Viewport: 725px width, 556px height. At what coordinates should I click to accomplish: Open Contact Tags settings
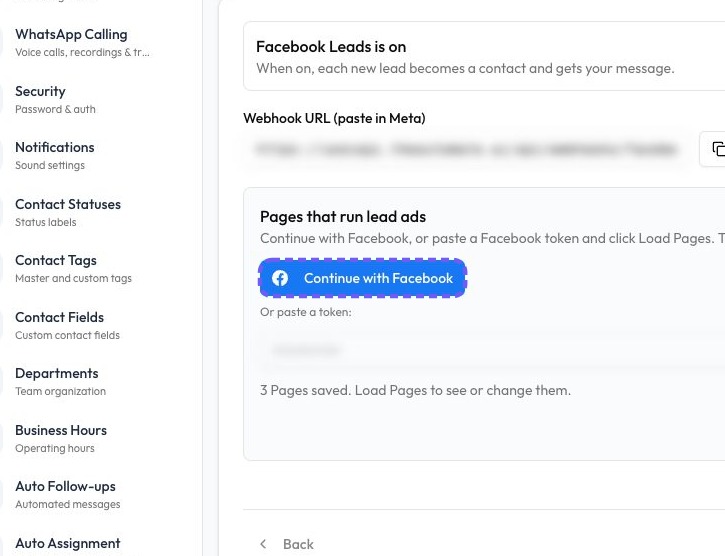click(73, 269)
